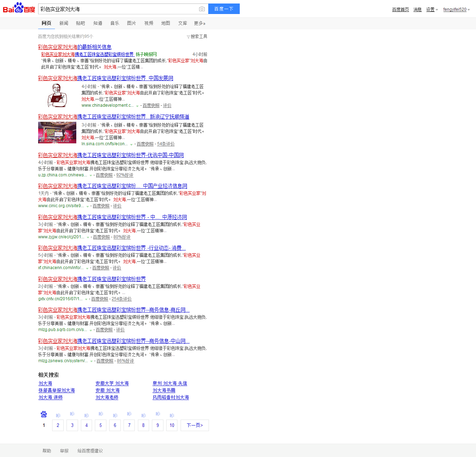Expand arrow next to ln.sina.com.cn URL
This screenshot has width=476, height=457.
click(x=131, y=144)
